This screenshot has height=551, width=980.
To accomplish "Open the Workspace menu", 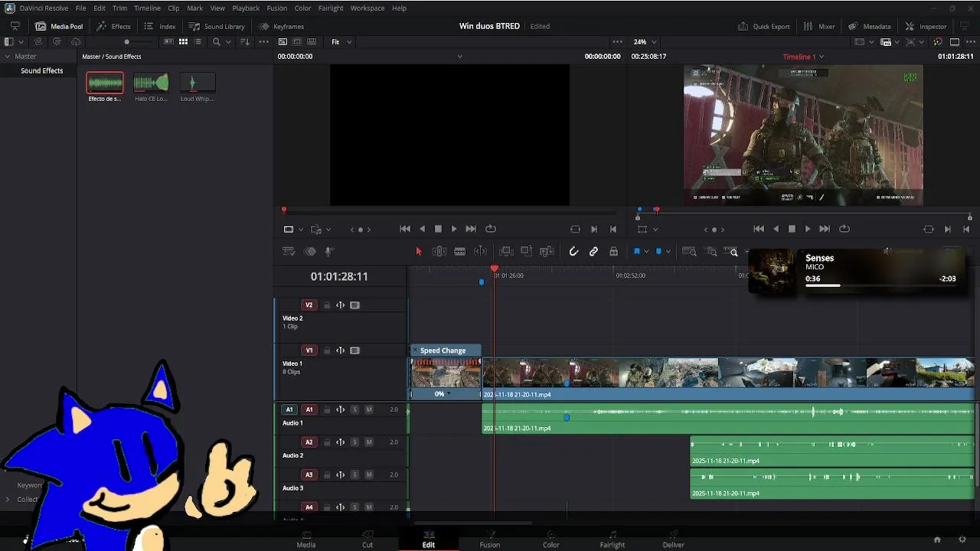I will 367,8.
